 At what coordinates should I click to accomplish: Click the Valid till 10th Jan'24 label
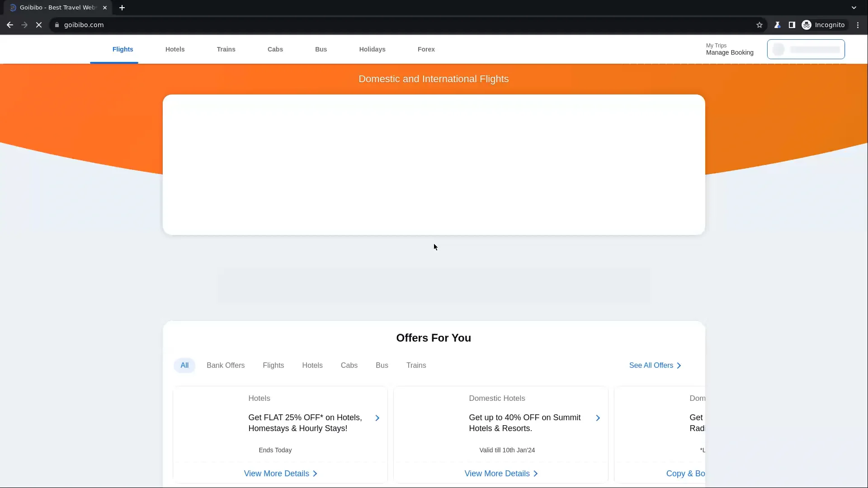[x=507, y=450]
